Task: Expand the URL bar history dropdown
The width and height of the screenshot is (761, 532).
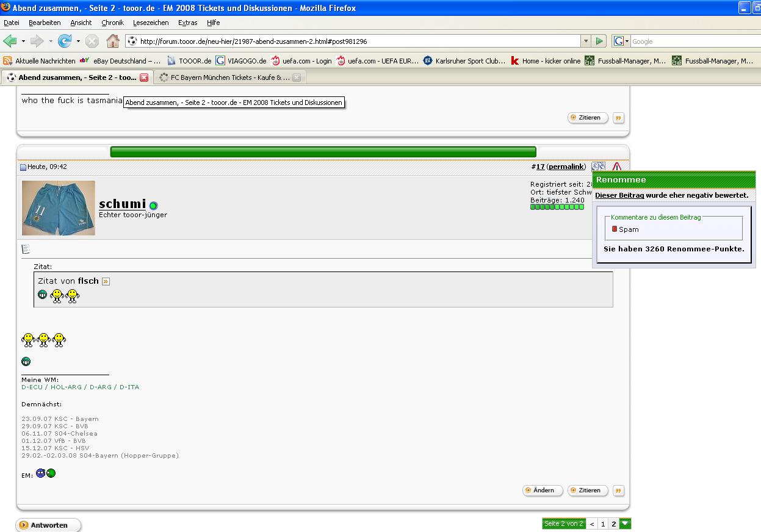Action: (586, 41)
